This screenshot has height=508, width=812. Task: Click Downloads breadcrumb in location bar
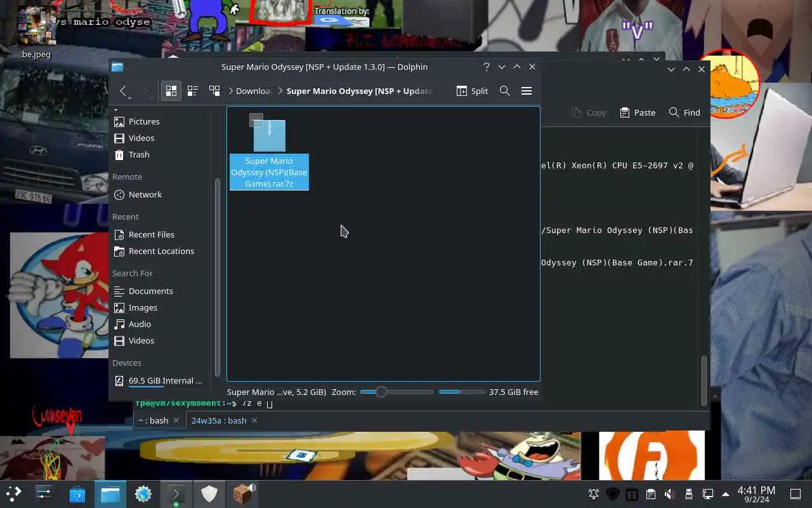pyautogui.click(x=254, y=91)
